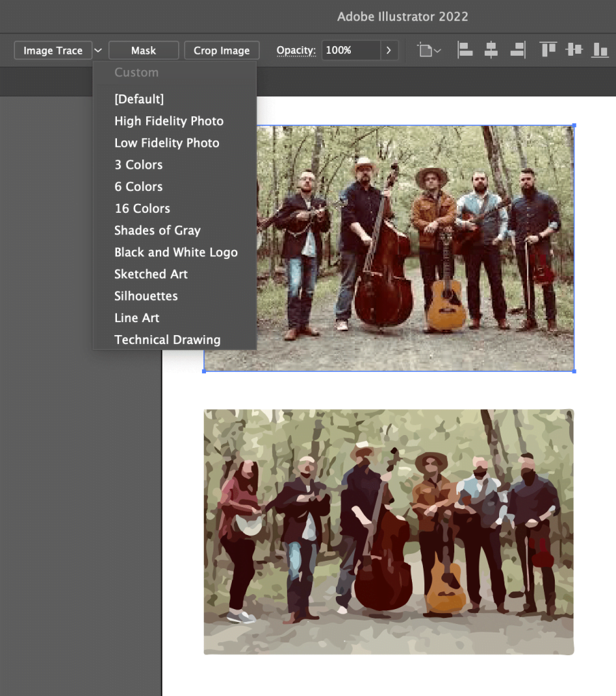The image size is (616, 696).
Task: Click Vertical Align Bottom icon
Action: pyautogui.click(x=600, y=50)
